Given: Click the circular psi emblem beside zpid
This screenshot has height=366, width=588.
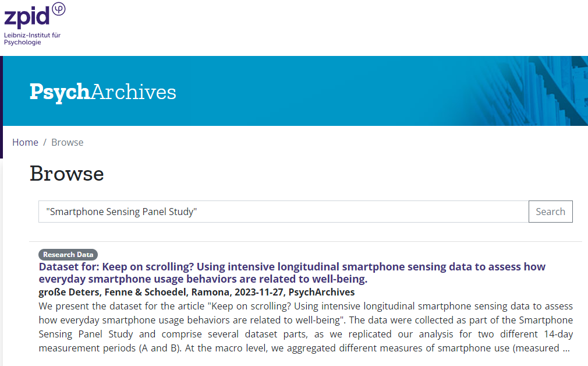Looking at the screenshot, I should (x=58, y=9).
